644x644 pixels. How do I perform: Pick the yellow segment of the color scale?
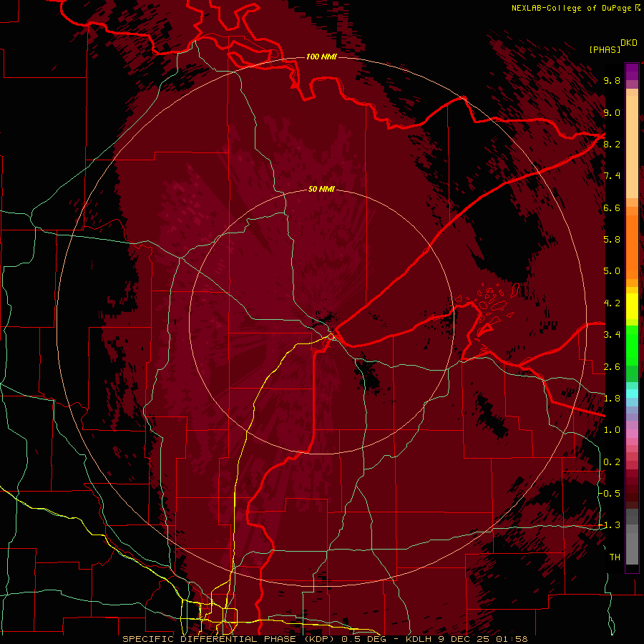point(632,306)
